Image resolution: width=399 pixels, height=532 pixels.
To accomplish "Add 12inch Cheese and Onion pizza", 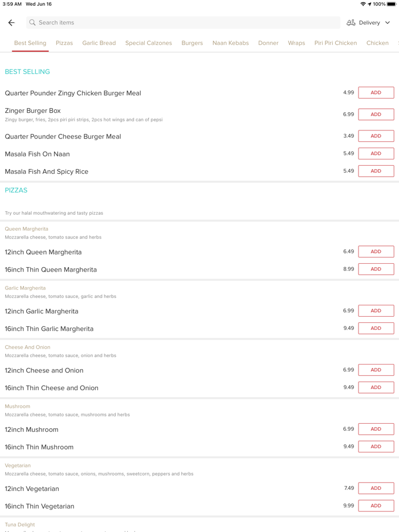I will point(376,370).
